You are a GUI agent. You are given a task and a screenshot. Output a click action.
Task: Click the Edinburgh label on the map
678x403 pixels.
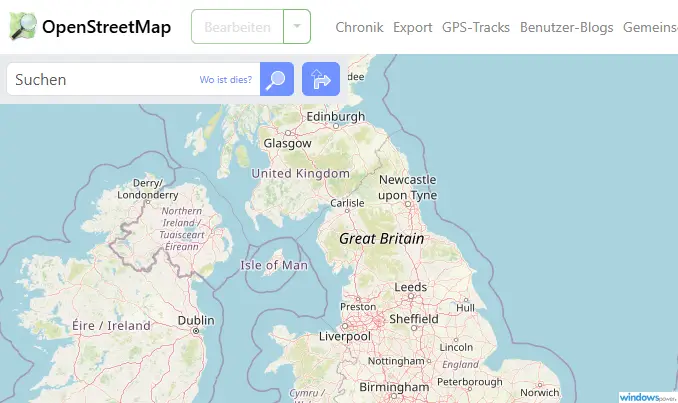[x=336, y=116]
